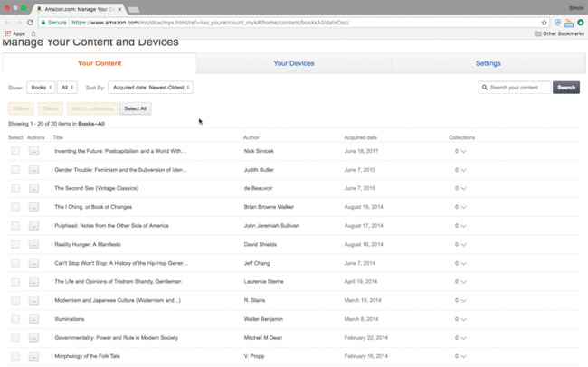Switch to Your Devices tab
This screenshot has height=367, width=588.
(x=293, y=63)
